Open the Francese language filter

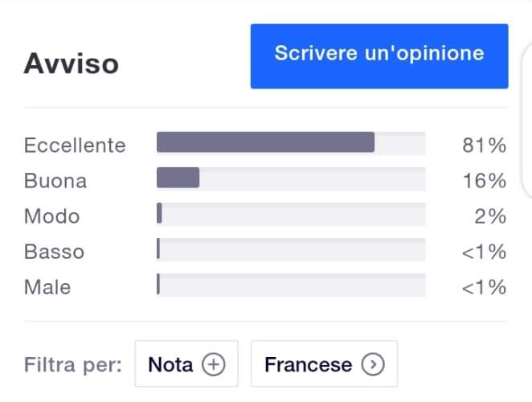[324, 365]
